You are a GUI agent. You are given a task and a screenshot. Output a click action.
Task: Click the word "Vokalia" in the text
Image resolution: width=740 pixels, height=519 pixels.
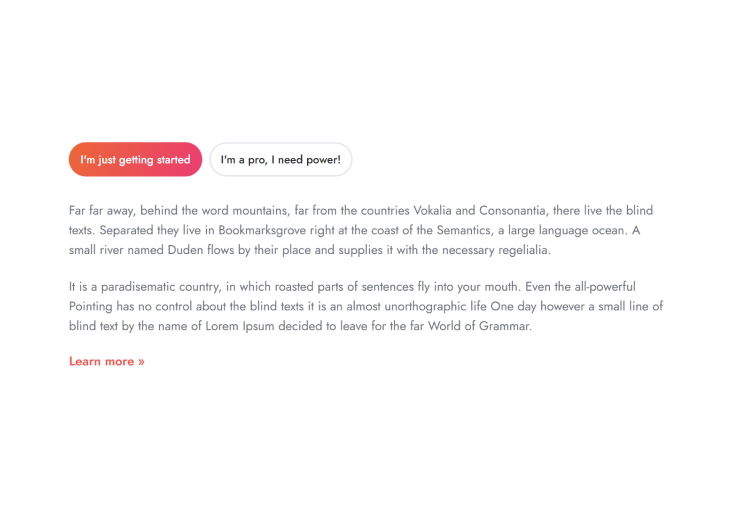(x=432, y=211)
